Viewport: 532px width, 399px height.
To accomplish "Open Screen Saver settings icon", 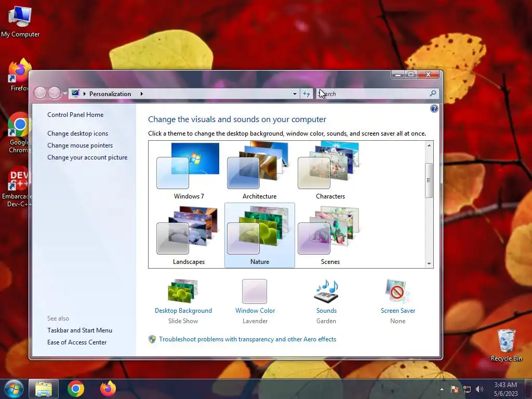I will [x=397, y=291].
